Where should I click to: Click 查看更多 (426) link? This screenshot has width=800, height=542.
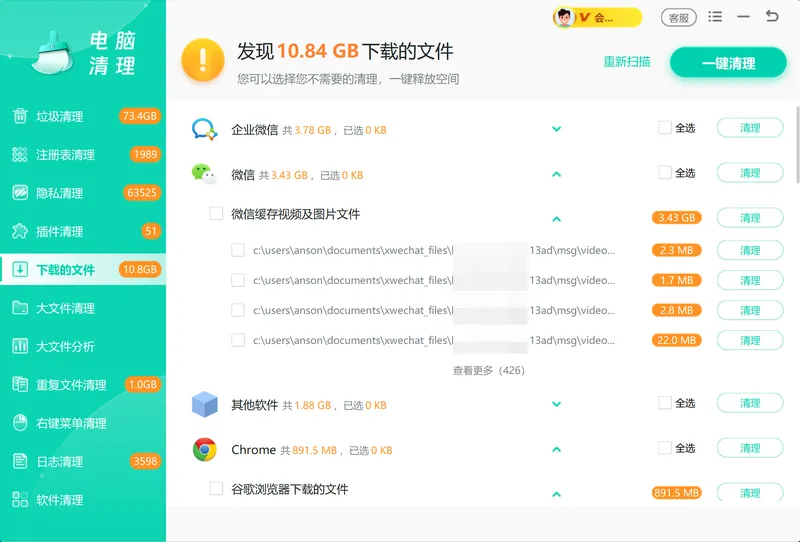pos(489,370)
